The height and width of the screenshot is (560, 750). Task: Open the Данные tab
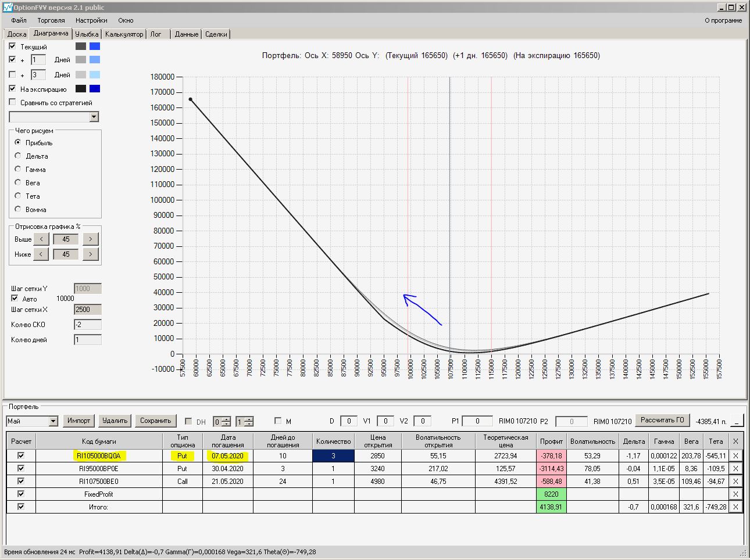point(187,34)
